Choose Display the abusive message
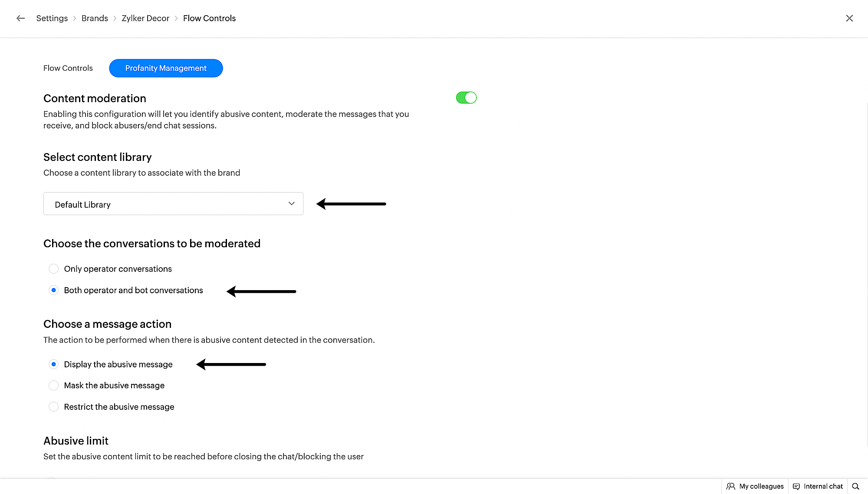 pos(53,364)
